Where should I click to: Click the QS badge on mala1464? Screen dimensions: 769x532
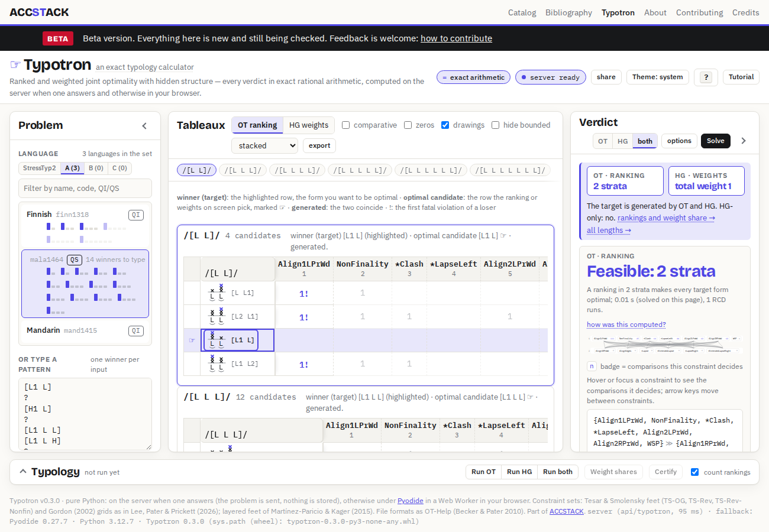(75, 259)
